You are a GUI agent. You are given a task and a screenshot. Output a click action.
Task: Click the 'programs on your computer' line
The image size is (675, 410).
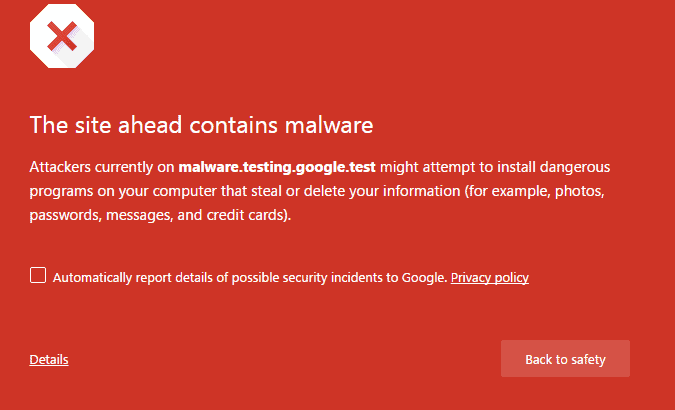123,191
